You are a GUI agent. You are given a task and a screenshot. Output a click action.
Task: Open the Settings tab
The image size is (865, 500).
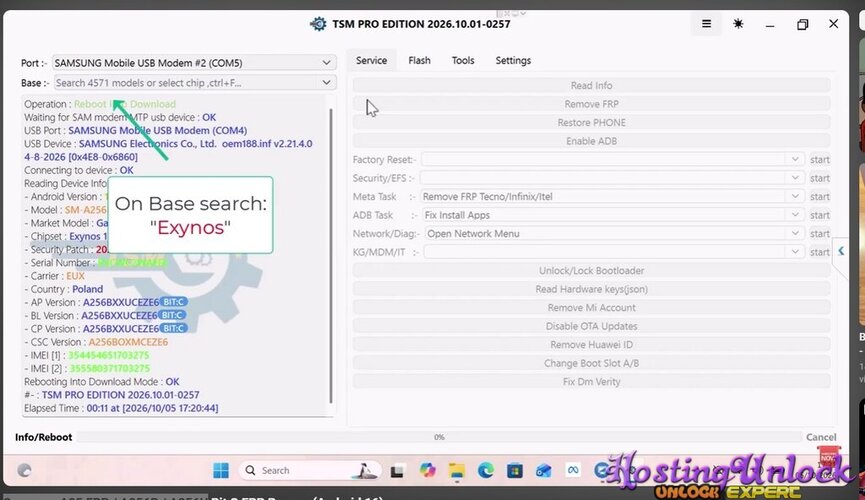coord(513,60)
